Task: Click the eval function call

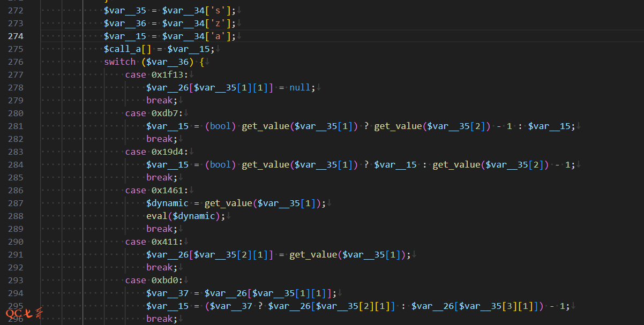Action: point(156,216)
